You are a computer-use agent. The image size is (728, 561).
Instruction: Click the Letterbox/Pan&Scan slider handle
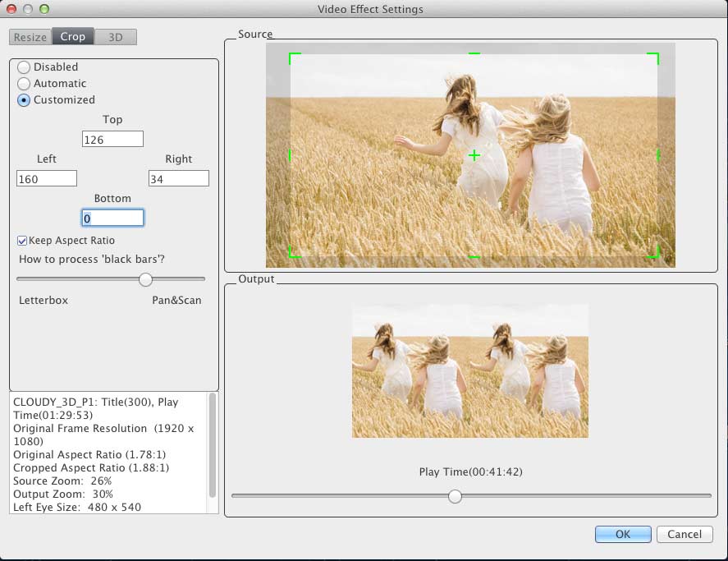point(145,280)
